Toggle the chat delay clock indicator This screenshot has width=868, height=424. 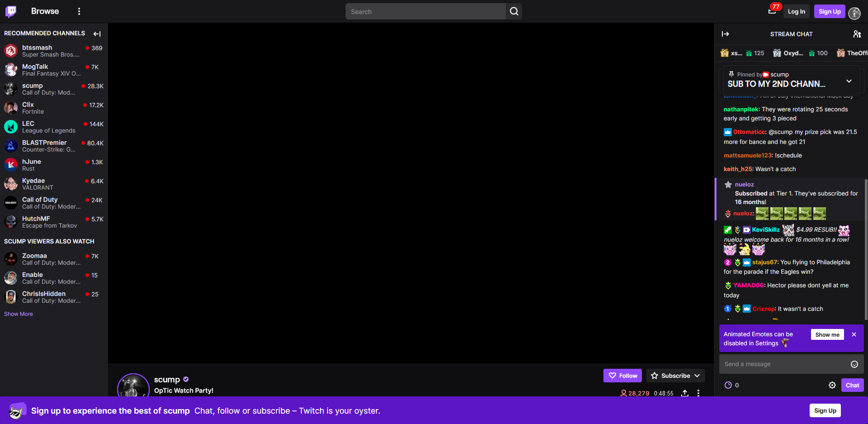click(x=728, y=385)
